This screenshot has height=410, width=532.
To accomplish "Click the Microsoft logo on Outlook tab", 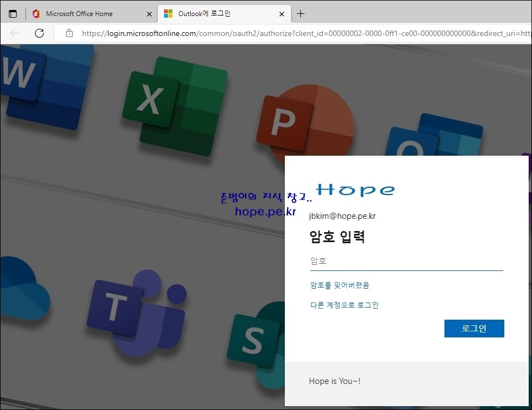I will click(168, 14).
